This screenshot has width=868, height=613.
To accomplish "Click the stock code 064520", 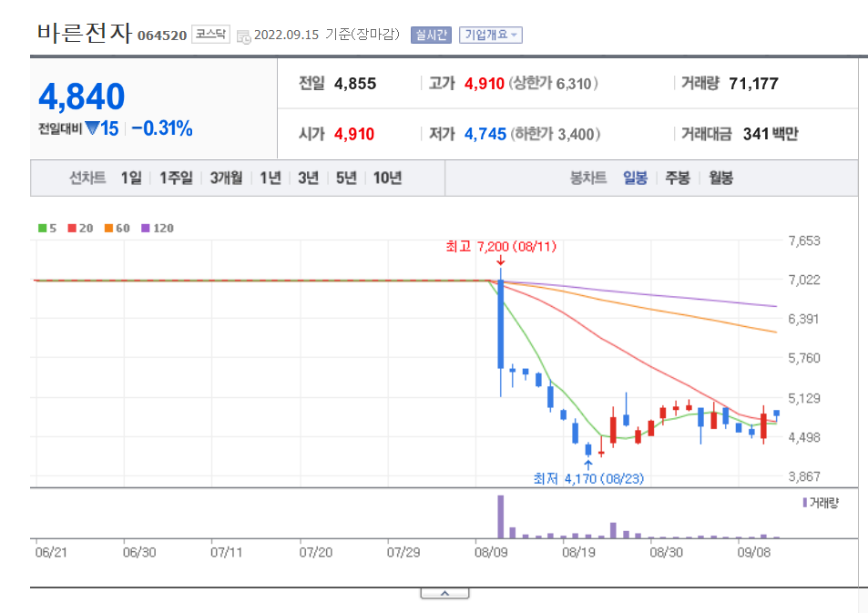I will [162, 36].
